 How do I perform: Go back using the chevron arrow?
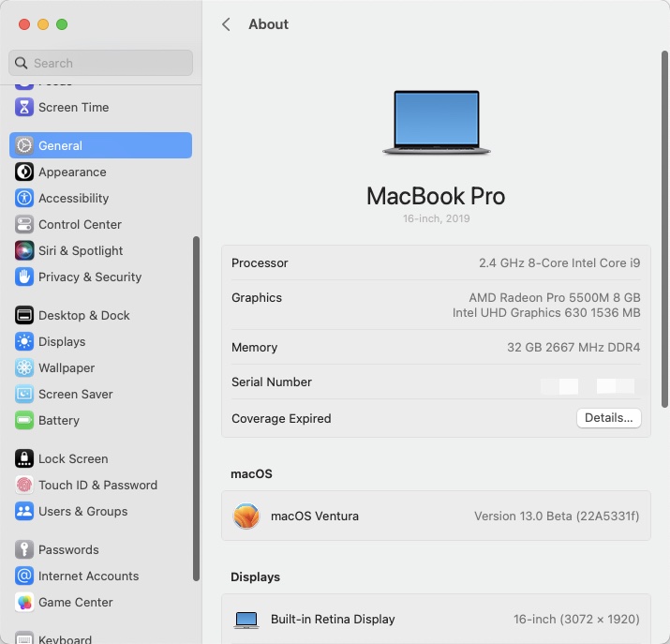click(x=226, y=24)
